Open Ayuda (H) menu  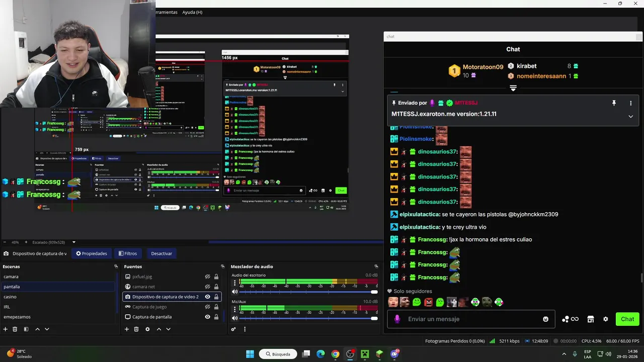coord(192,12)
